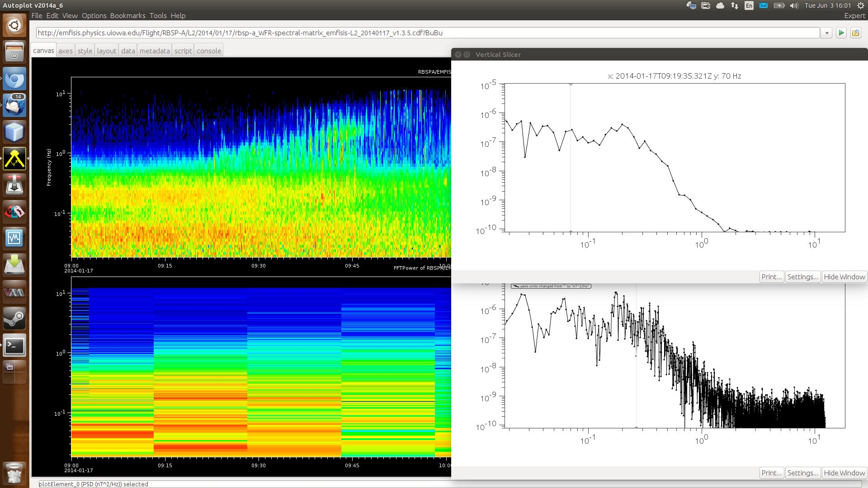Open the Tools menu
The width and height of the screenshot is (868, 488).
(x=158, y=15)
